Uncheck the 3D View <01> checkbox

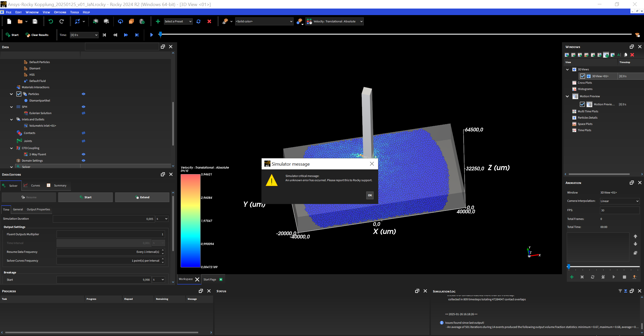(582, 76)
